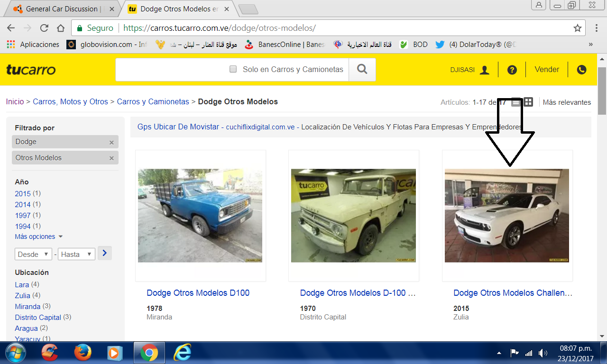Click the volume icon in system tray

(x=543, y=353)
